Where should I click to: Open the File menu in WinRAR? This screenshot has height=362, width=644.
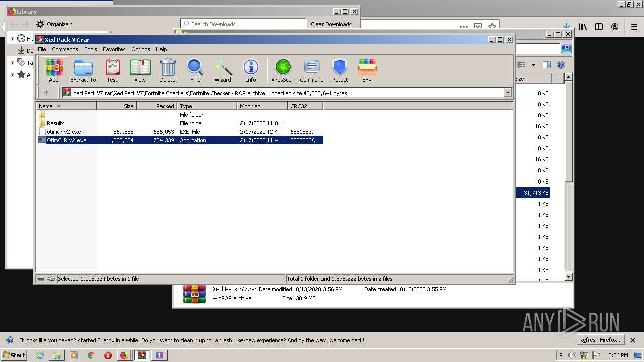click(42, 49)
